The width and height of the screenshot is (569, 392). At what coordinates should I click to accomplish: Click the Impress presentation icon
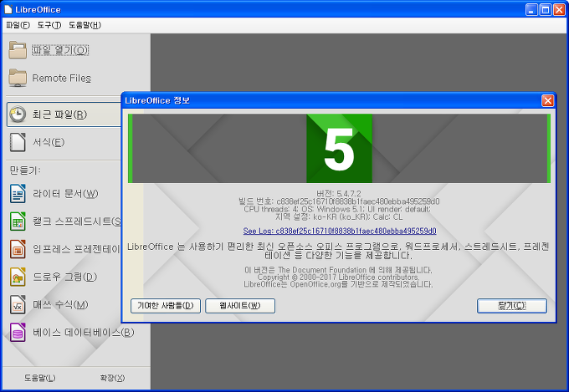pos(18,249)
